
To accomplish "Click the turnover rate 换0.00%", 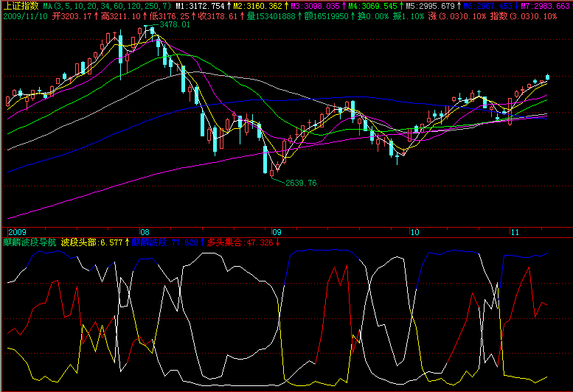I will pyautogui.click(x=372, y=16).
